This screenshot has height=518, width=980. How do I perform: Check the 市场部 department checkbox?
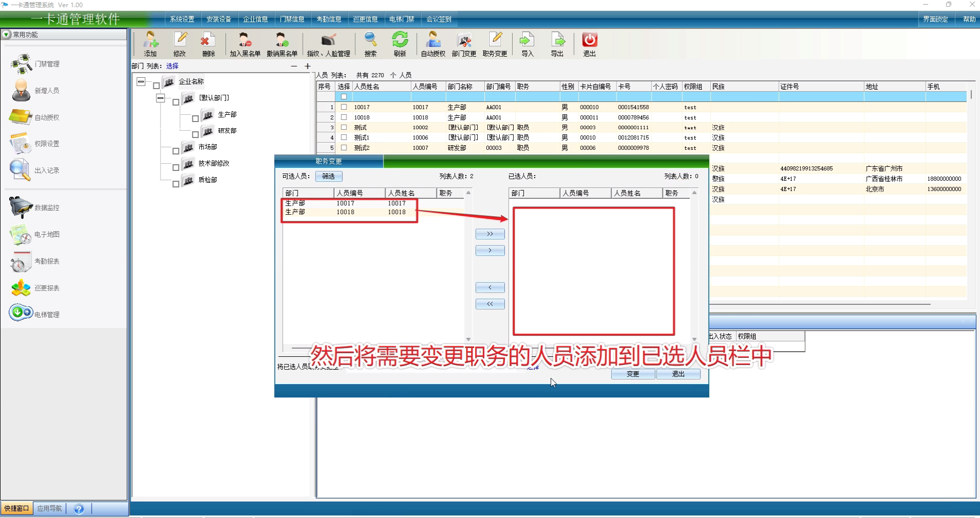click(x=176, y=151)
